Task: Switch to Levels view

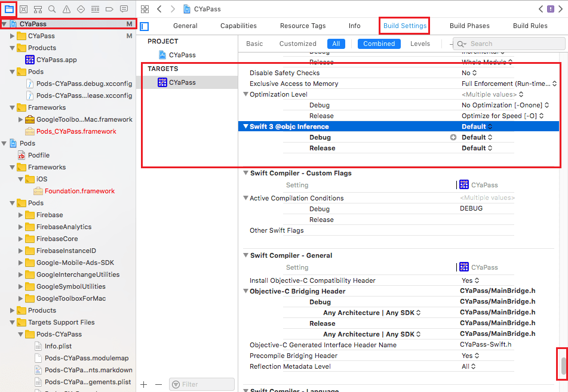Action: click(420, 44)
